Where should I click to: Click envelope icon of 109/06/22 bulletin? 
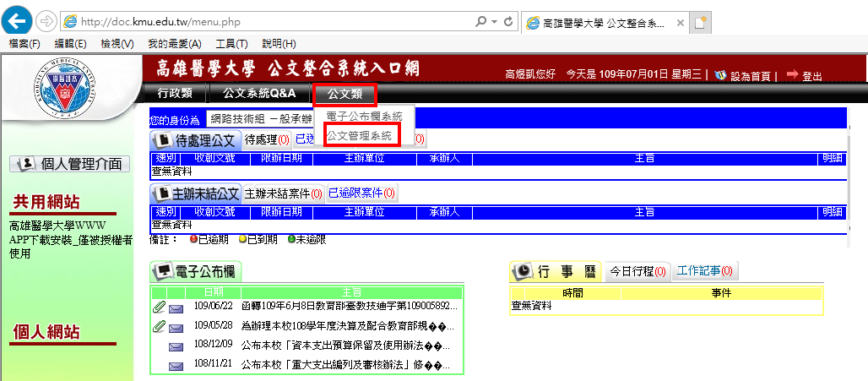pos(176,309)
